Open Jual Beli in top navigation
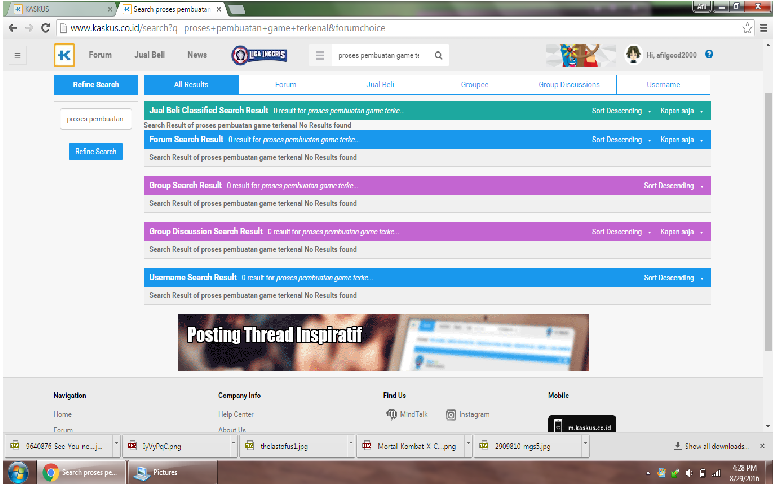This screenshot has height=484, width=776. coord(149,55)
